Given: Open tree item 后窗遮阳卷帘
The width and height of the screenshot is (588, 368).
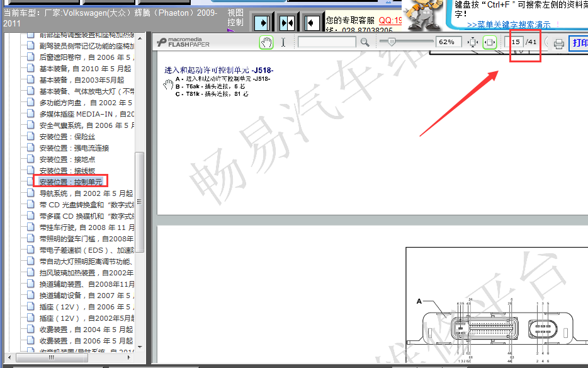Looking at the screenshot, I should click(x=87, y=57).
